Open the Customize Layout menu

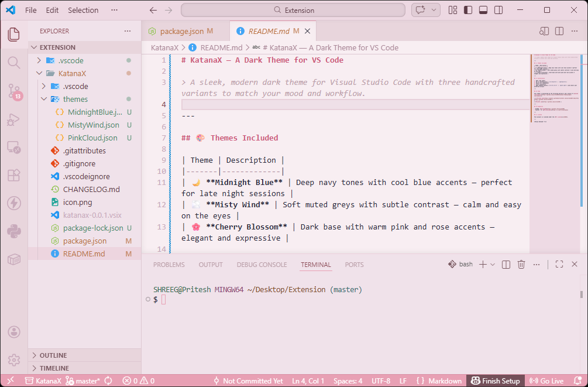(x=453, y=10)
